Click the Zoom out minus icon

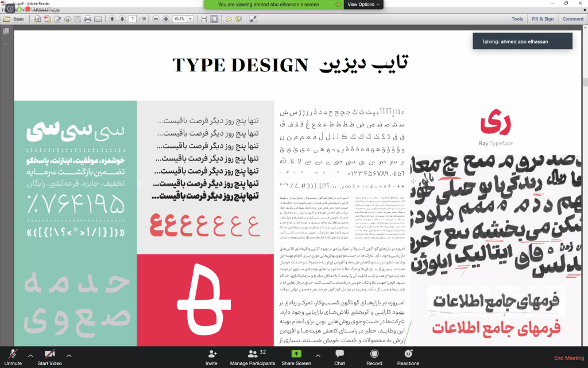pyautogui.click(x=156, y=19)
